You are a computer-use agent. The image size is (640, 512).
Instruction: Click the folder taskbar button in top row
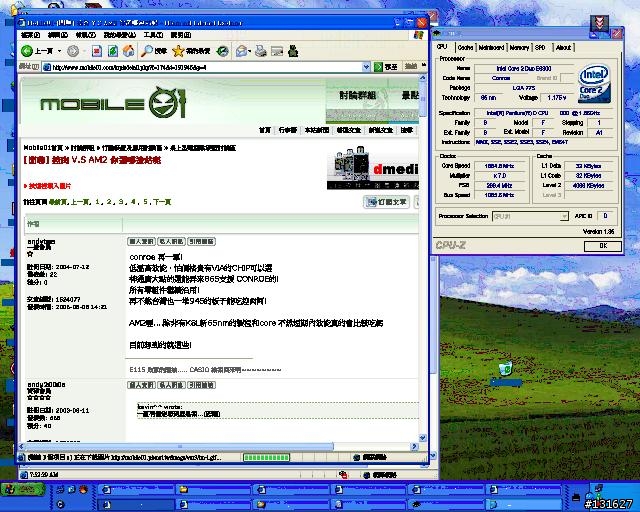click(212, 489)
